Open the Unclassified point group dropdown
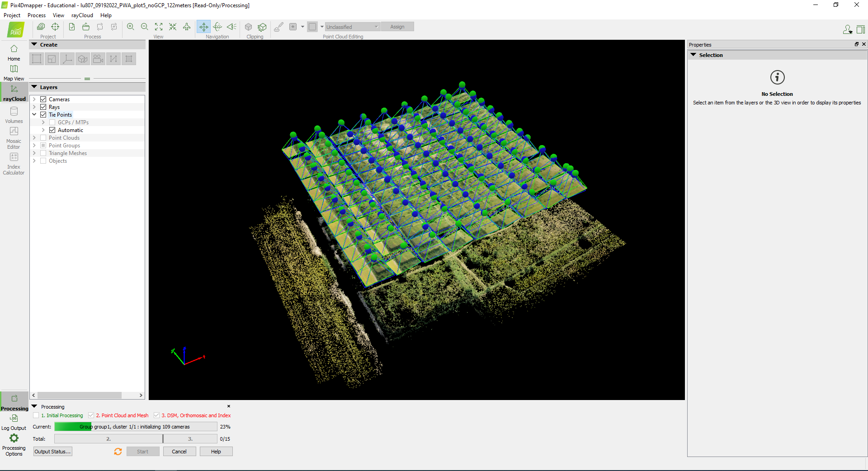The width and height of the screenshot is (868, 471). (x=353, y=27)
